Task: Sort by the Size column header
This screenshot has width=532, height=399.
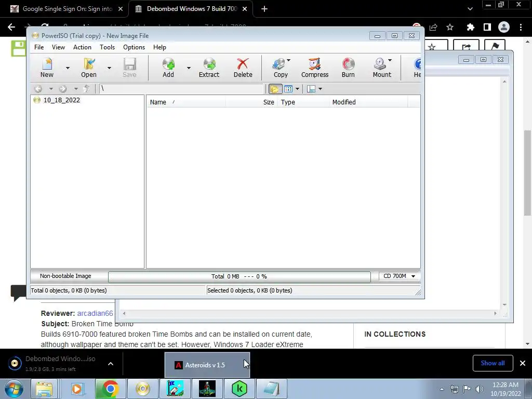Action: pos(251,102)
